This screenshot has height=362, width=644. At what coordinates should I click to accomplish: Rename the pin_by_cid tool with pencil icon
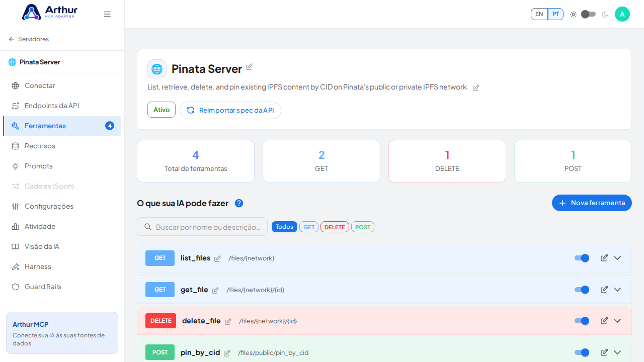point(227,353)
